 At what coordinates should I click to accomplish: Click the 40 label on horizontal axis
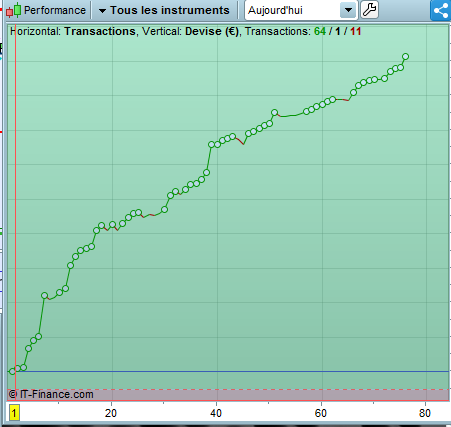pyautogui.click(x=216, y=413)
